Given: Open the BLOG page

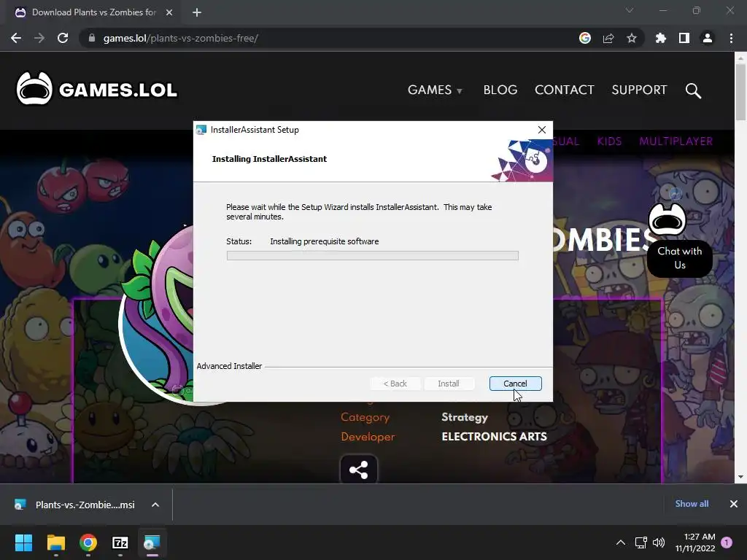Looking at the screenshot, I should click(x=500, y=90).
